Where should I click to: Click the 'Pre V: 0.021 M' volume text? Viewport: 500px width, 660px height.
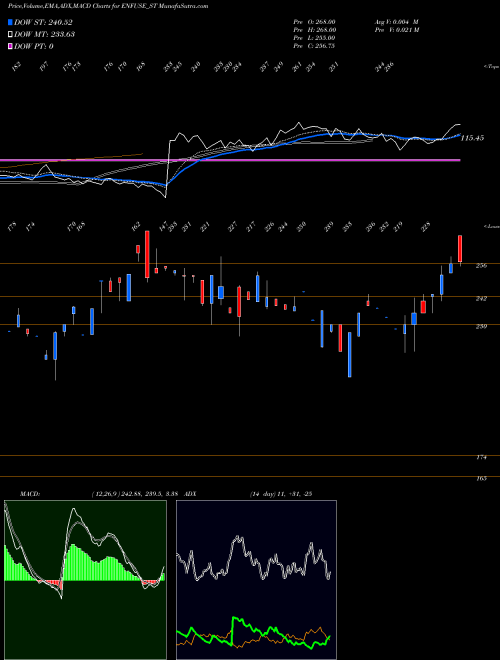pos(396,30)
